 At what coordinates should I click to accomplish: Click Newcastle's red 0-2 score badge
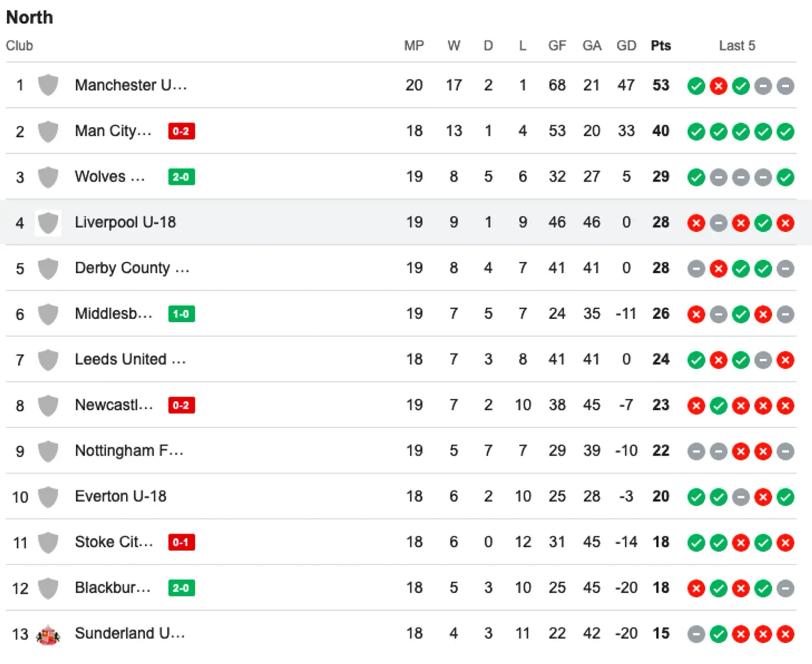click(181, 405)
